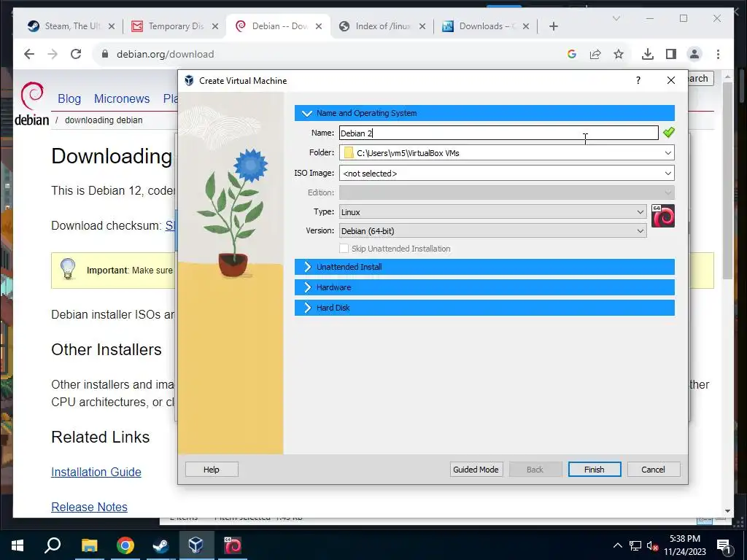Open Version dropdown showing Debian (64-bit)
Screen dimensions: 747x560
[492, 231]
